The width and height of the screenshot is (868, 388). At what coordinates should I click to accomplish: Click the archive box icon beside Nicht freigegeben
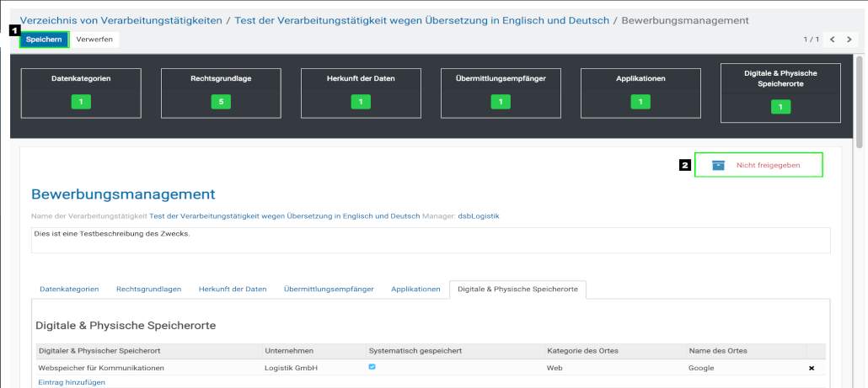[x=718, y=166]
